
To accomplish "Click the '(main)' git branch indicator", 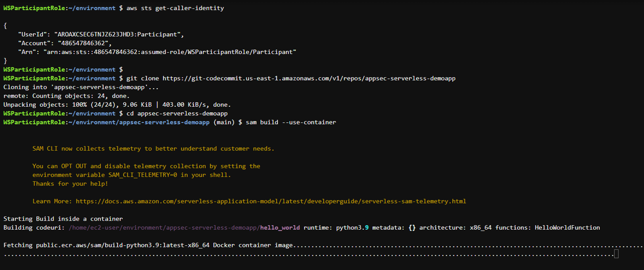I will 224,122.
